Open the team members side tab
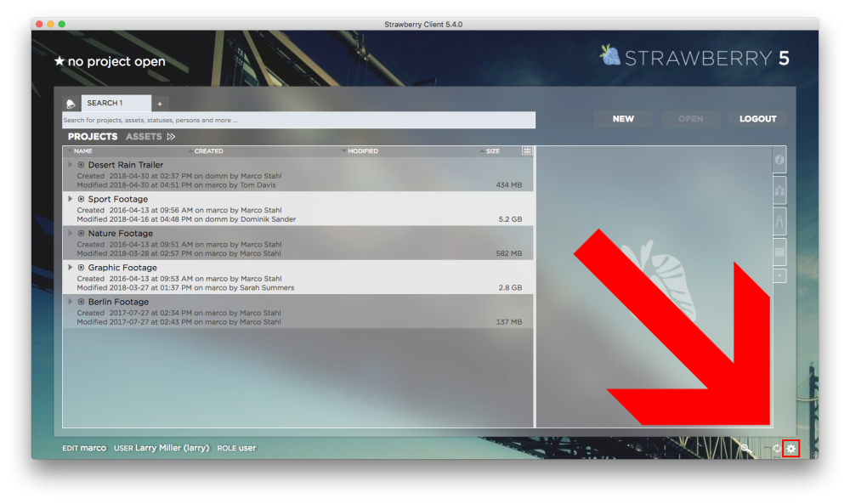The image size is (850, 504). (x=779, y=190)
